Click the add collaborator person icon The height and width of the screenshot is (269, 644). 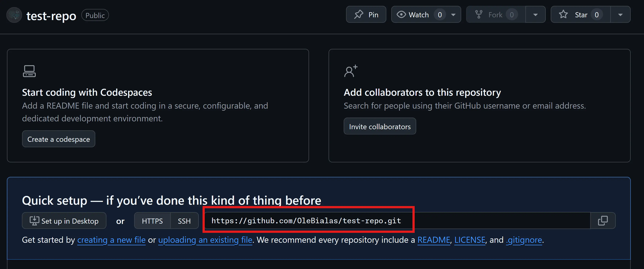coord(350,71)
